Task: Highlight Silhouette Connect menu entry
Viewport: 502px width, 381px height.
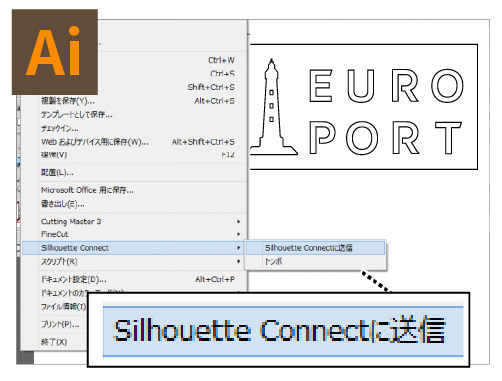Action: (133, 248)
